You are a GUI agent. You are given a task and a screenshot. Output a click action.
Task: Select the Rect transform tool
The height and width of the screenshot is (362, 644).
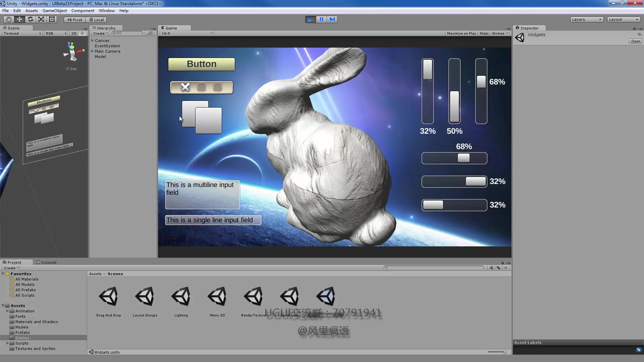[x=52, y=19]
